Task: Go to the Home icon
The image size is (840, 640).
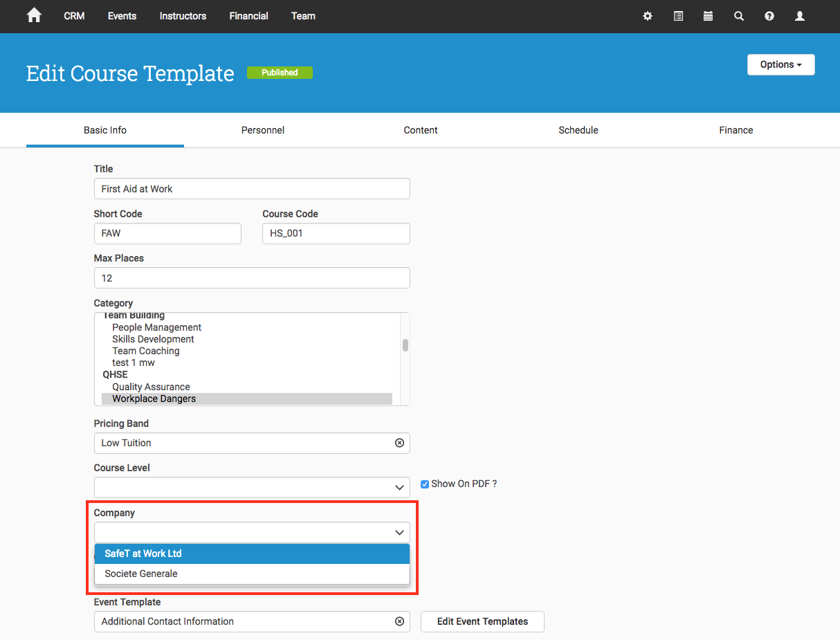Action: (x=34, y=15)
